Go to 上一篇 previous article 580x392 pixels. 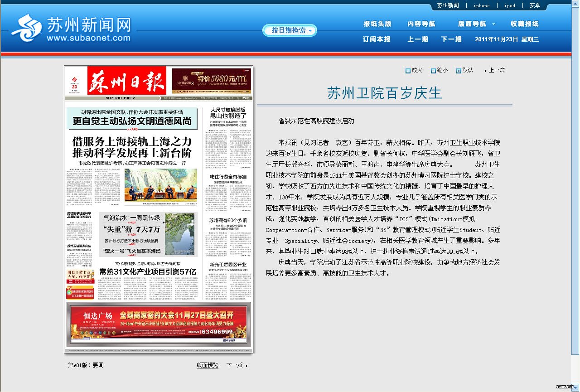[x=497, y=70]
